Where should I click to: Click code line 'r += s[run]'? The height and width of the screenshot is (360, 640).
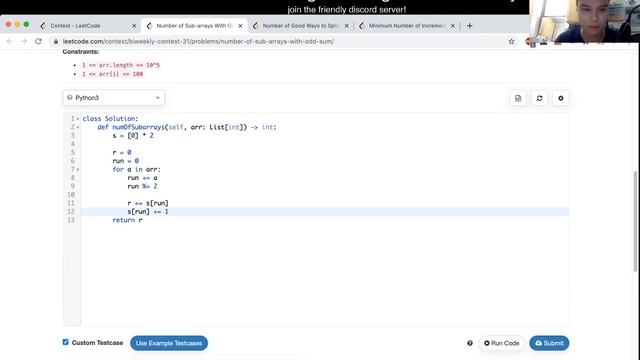pos(148,203)
